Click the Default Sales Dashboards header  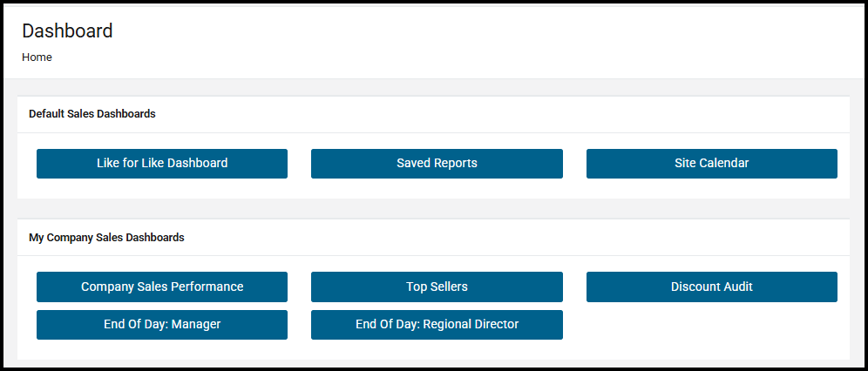(x=92, y=114)
